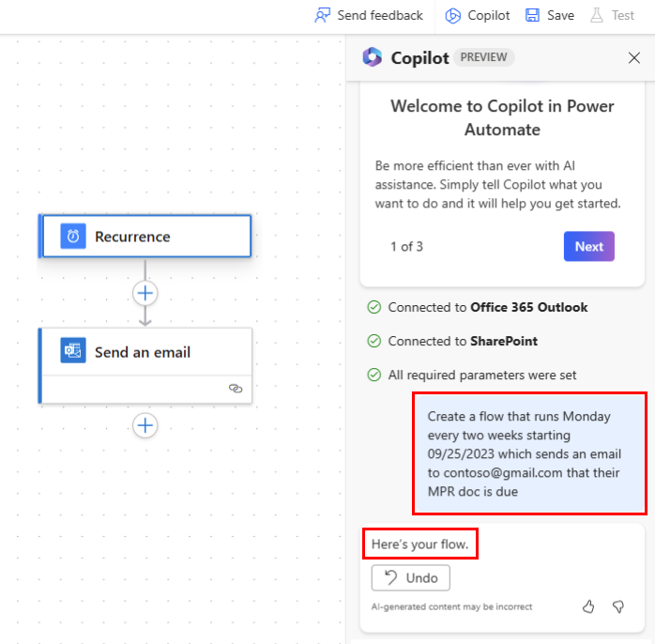Image resolution: width=655 pixels, height=644 pixels.
Task: Add new step below Send an email
Action: point(145,425)
